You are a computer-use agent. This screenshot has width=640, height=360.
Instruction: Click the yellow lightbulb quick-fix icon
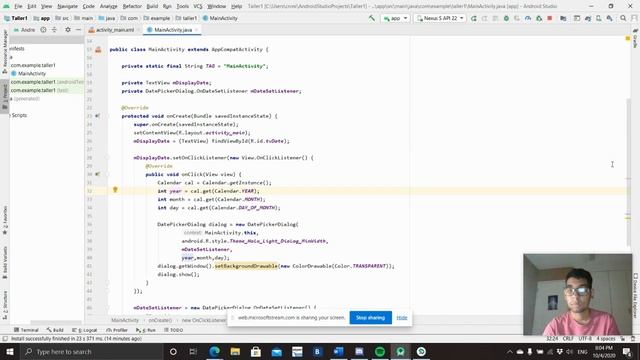pos(115,190)
